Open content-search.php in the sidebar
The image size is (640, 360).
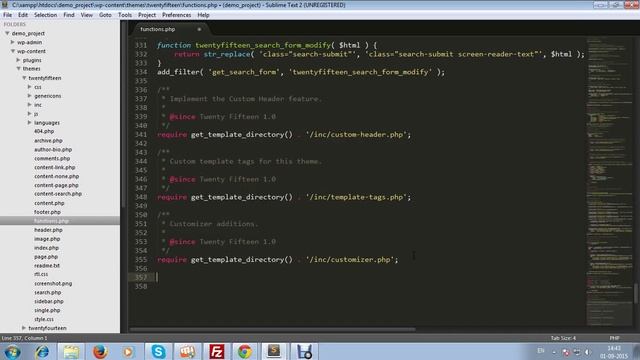pyautogui.click(x=58, y=194)
